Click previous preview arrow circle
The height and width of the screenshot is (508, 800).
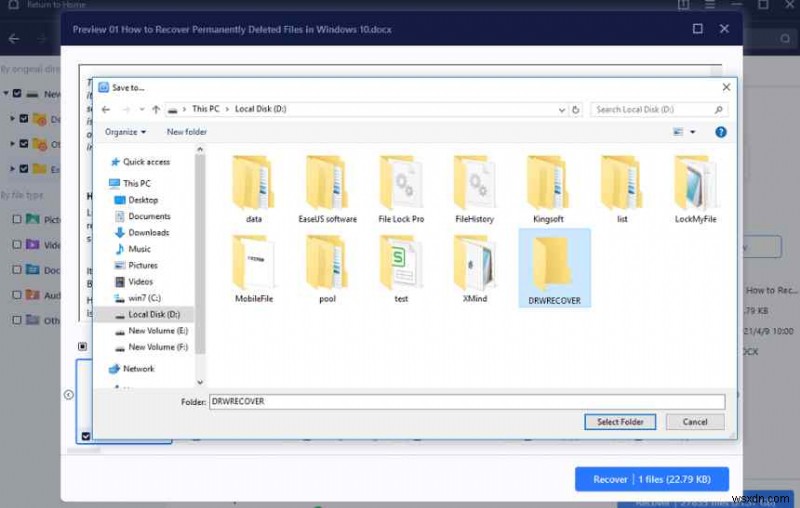(x=69, y=394)
